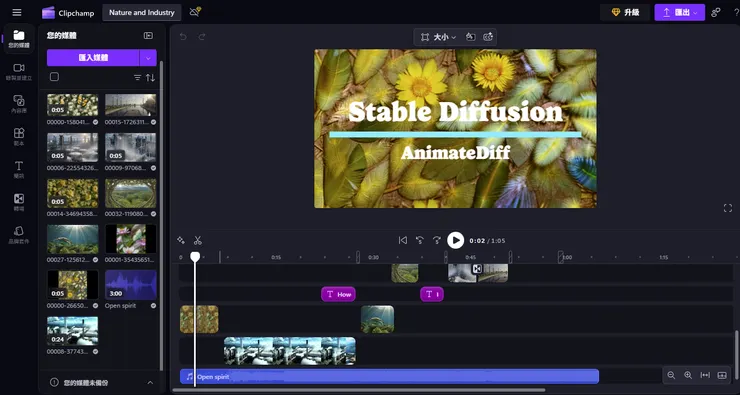Open the 內容庫 content library tab

(x=19, y=104)
